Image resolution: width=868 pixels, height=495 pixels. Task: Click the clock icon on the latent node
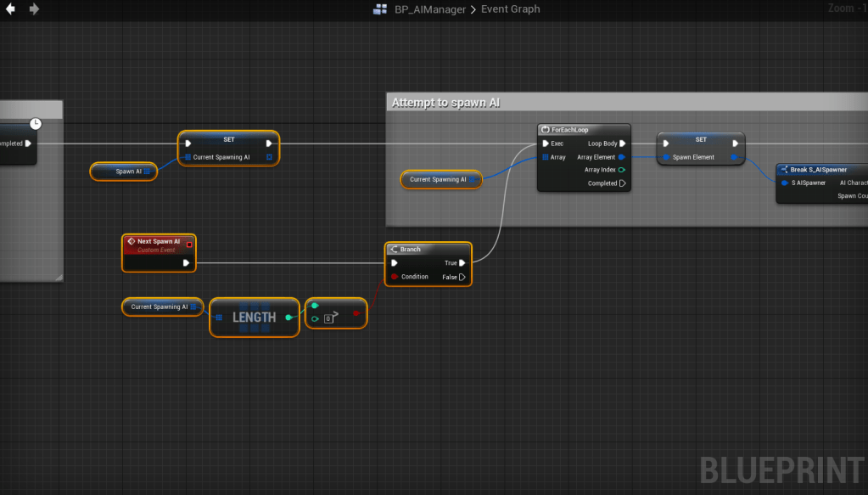(36, 124)
